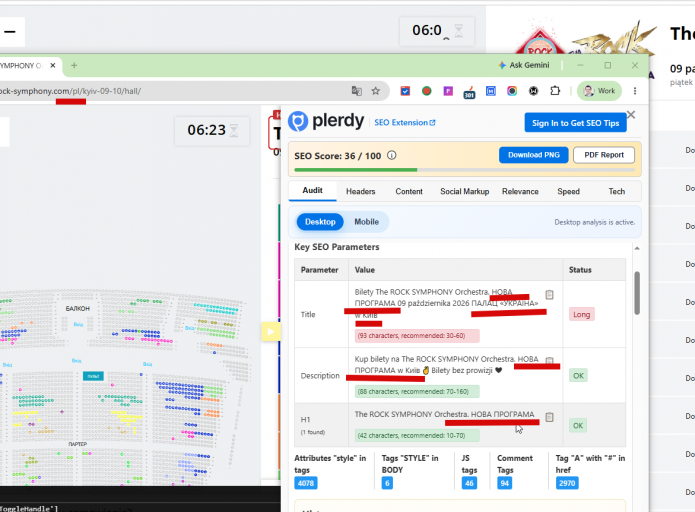Click the 94 comment tags count
The height and width of the screenshot is (512, 695).
pyautogui.click(x=504, y=483)
